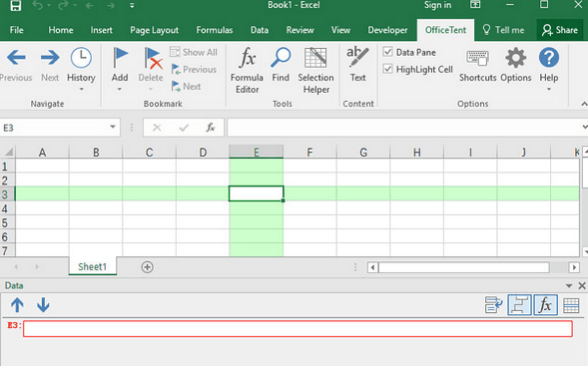The image size is (588, 366).
Task: Add a bookmark with flag icon
Action: pos(120,65)
